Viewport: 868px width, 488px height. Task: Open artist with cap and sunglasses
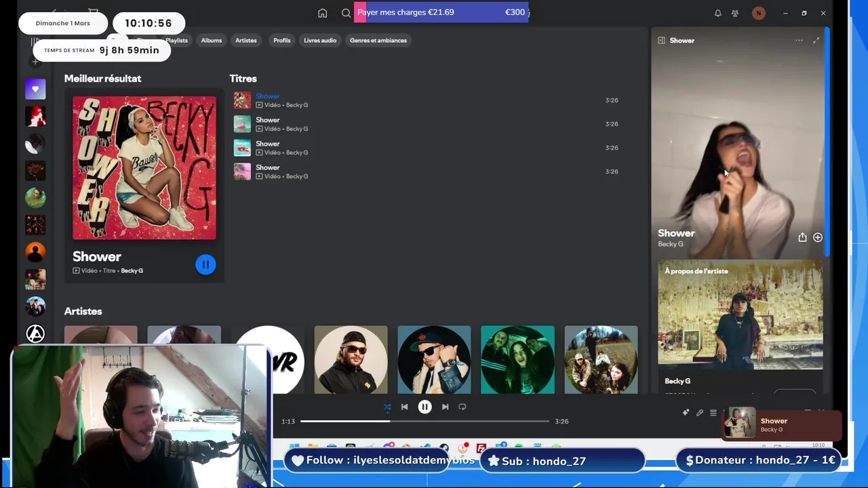tap(351, 360)
